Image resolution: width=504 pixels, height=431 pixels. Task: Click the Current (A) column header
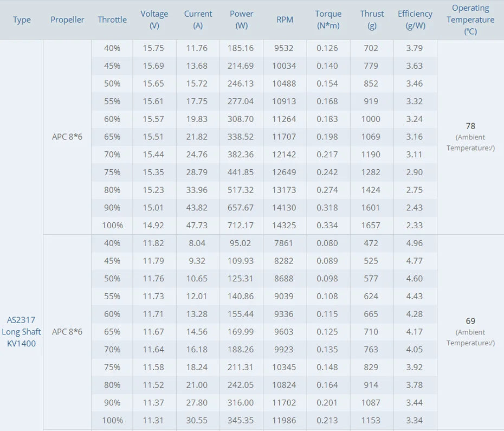pos(198,20)
